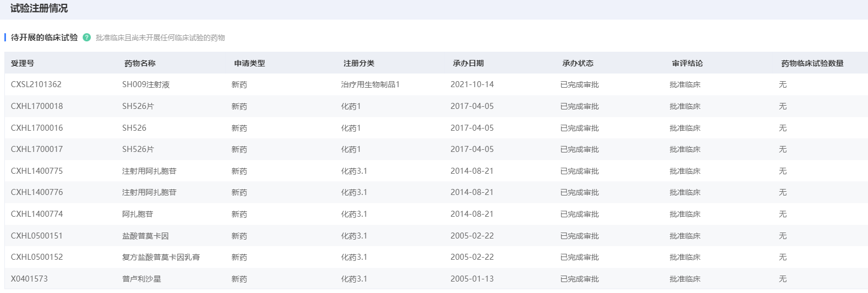Screen dimensions: 868x293
Task: Click 治疗用生物制品1 registration category cell
Action: pyautogui.click(x=370, y=84)
